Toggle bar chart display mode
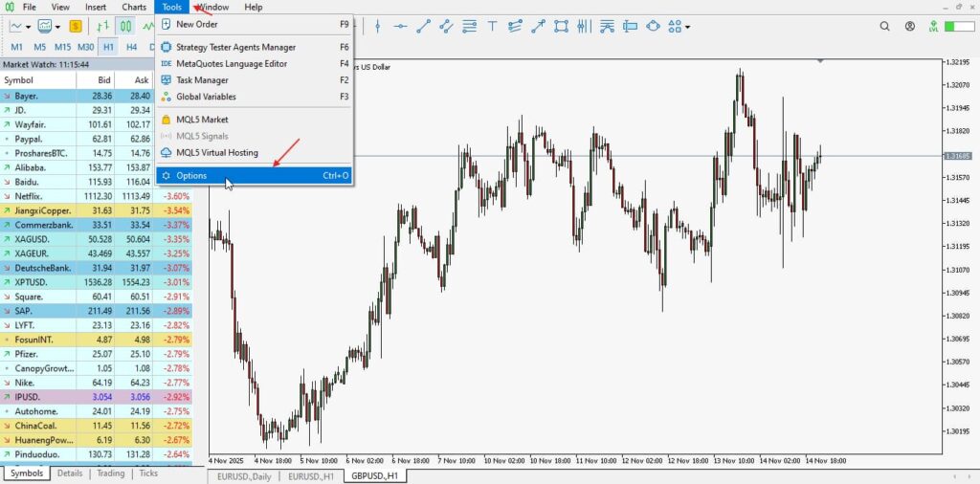 click(104, 26)
